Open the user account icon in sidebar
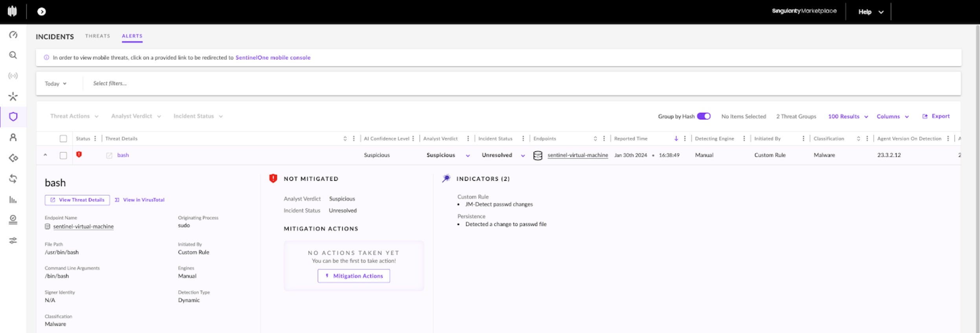 (x=13, y=137)
